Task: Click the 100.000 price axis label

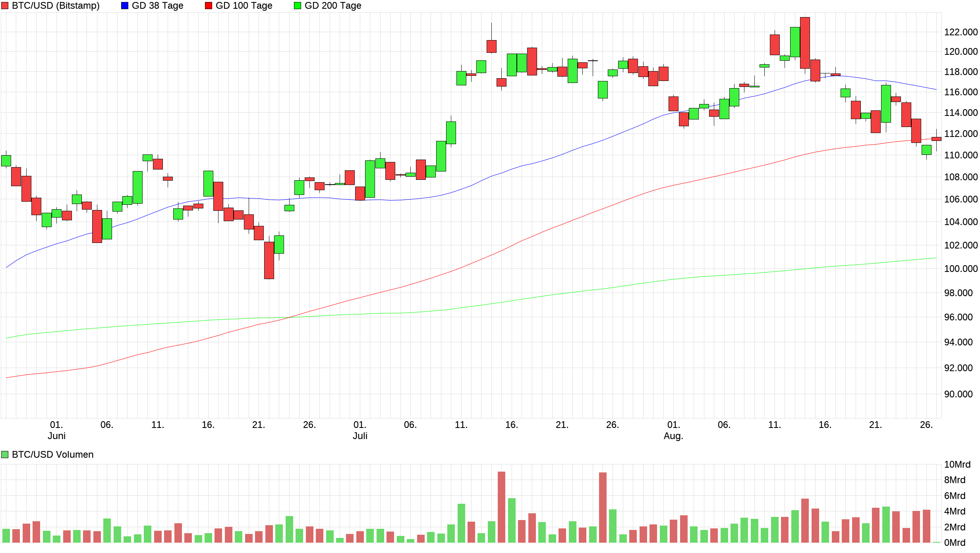Action: click(961, 269)
